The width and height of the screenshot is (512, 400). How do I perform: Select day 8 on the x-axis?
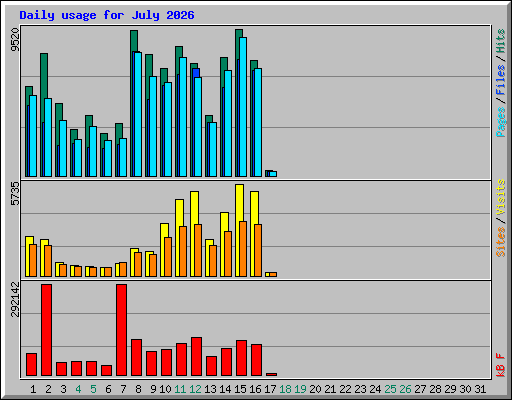pyautogui.click(x=138, y=389)
